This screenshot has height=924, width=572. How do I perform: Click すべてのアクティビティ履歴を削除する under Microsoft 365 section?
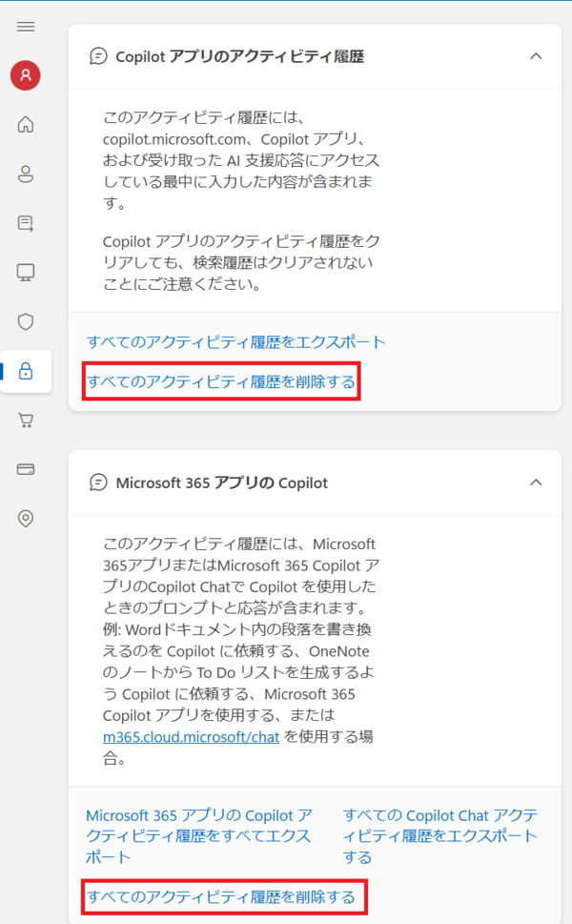(x=221, y=897)
